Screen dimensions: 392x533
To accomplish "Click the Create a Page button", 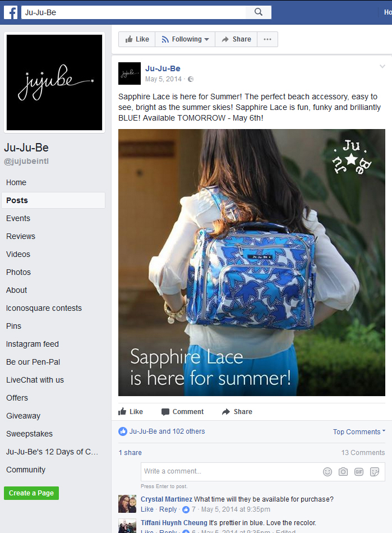I will tap(31, 493).
